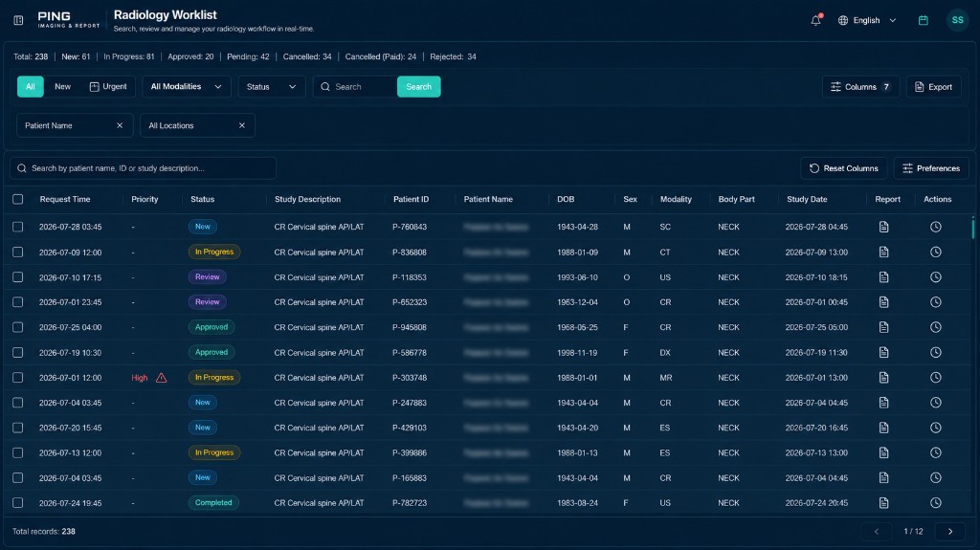Expand the All Modalities dropdown

187,87
